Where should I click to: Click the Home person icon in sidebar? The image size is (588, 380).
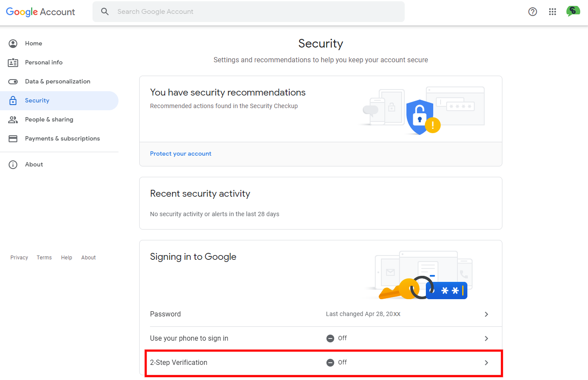coord(13,43)
